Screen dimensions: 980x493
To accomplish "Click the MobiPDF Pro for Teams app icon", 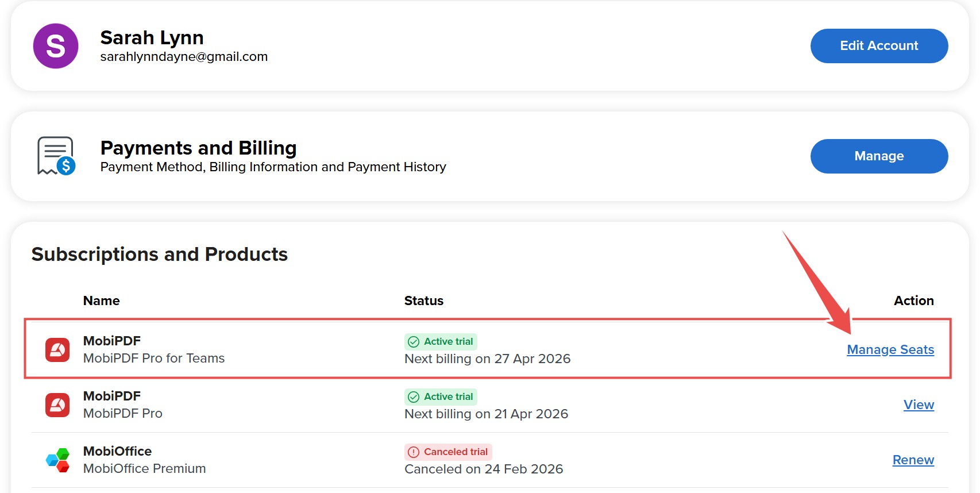I will (x=57, y=349).
